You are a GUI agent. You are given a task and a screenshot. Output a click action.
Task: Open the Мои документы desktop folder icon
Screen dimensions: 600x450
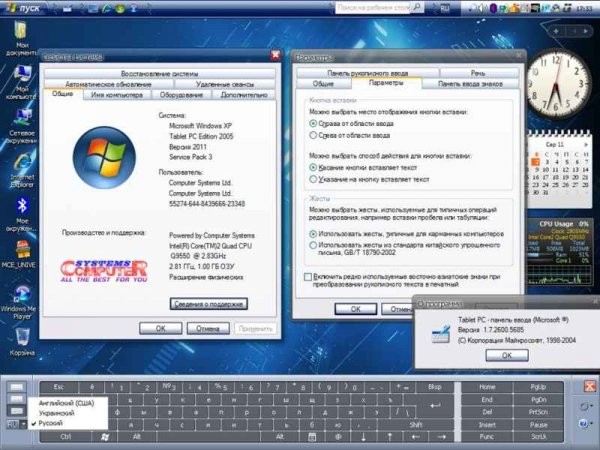pos(21,38)
